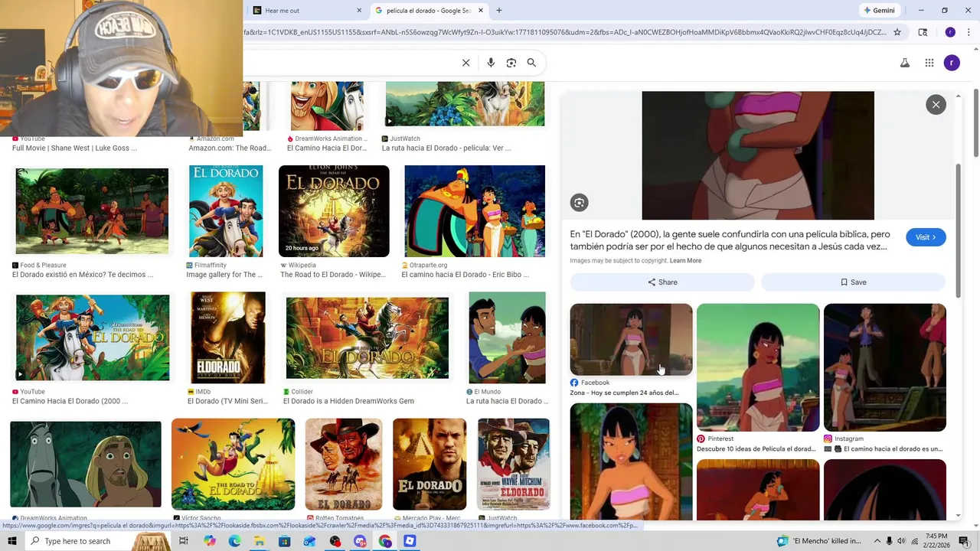Open Search Labs flask icon
The width and height of the screenshot is (980, 551).
tap(905, 63)
